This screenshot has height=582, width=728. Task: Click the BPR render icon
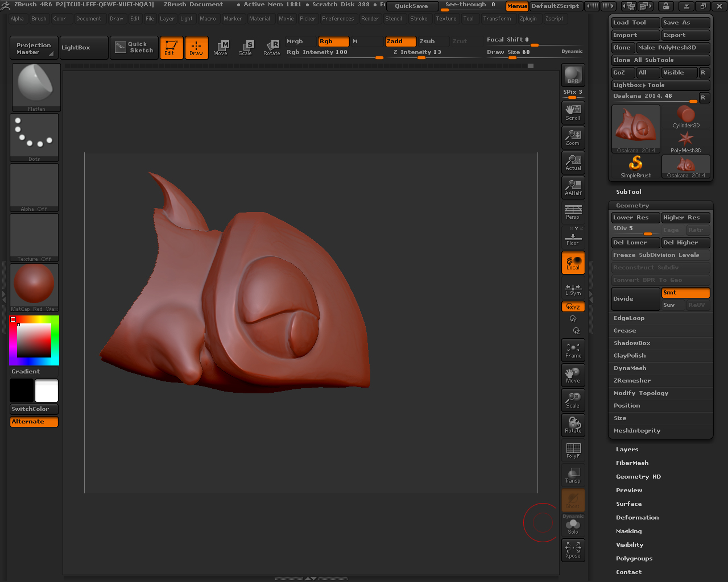coord(573,74)
